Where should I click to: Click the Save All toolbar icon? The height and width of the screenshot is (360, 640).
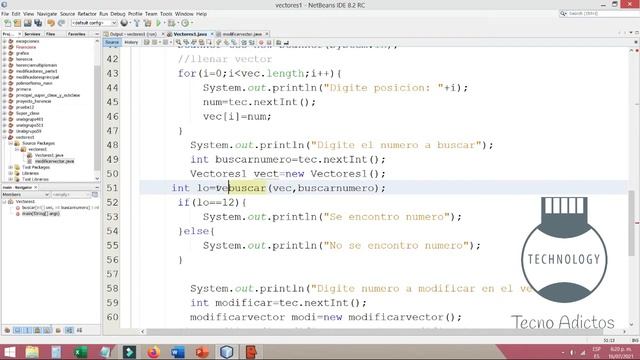pos(38,23)
